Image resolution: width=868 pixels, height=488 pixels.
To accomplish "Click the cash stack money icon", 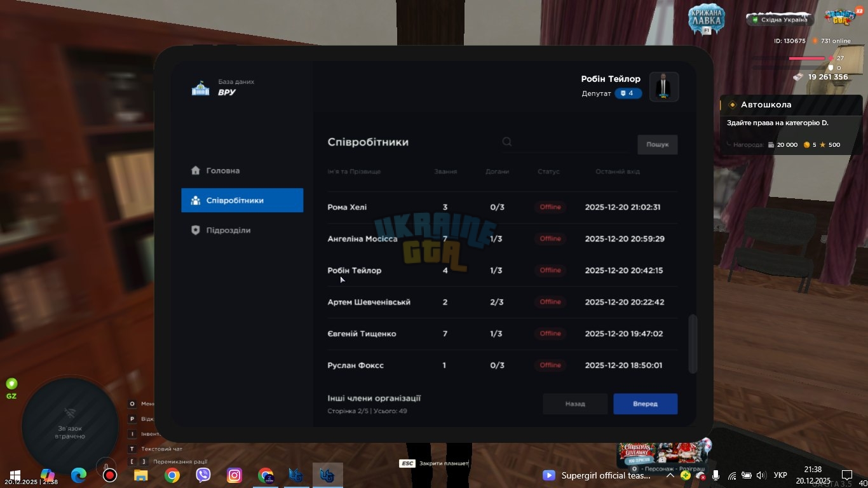I will [x=799, y=77].
